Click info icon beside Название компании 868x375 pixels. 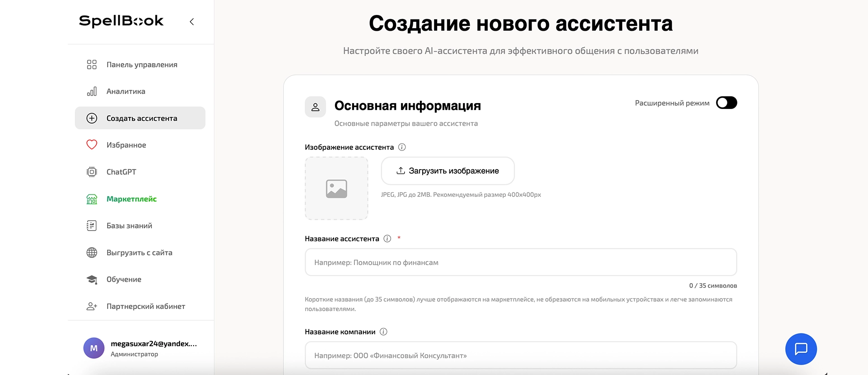pos(383,332)
